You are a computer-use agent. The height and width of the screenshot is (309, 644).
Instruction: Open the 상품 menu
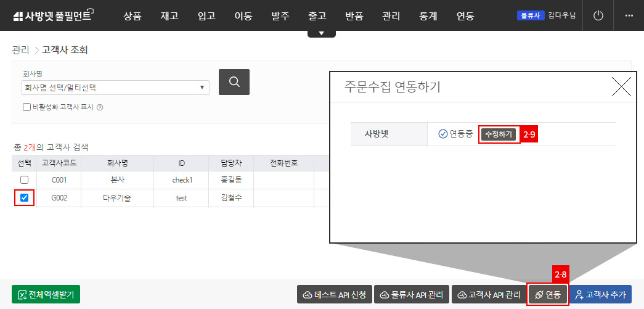tap(132, 16)
